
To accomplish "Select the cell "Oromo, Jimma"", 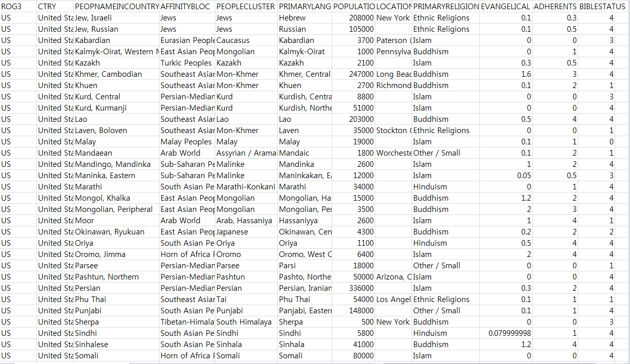I will tap(116, 254).
